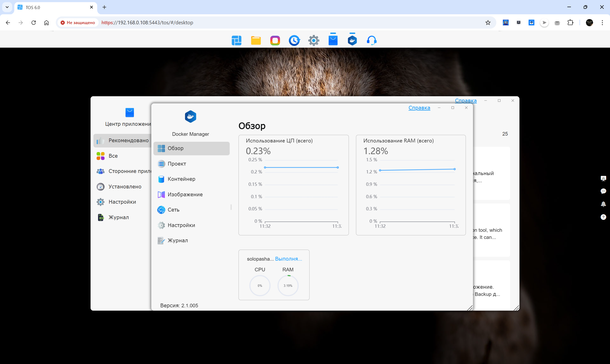Open Control Panel gear in top dock
The width and height of the screenshot is (610, 364).
[314, 40]
